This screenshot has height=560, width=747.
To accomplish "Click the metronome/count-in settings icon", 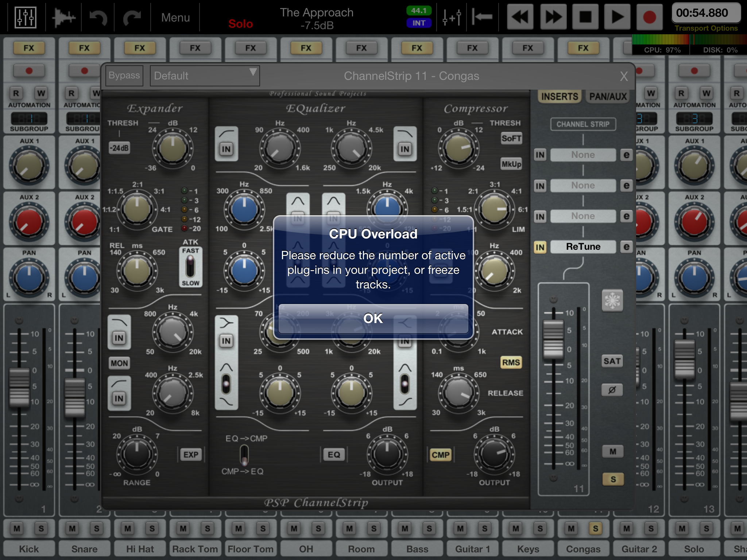I will [452, 17].
